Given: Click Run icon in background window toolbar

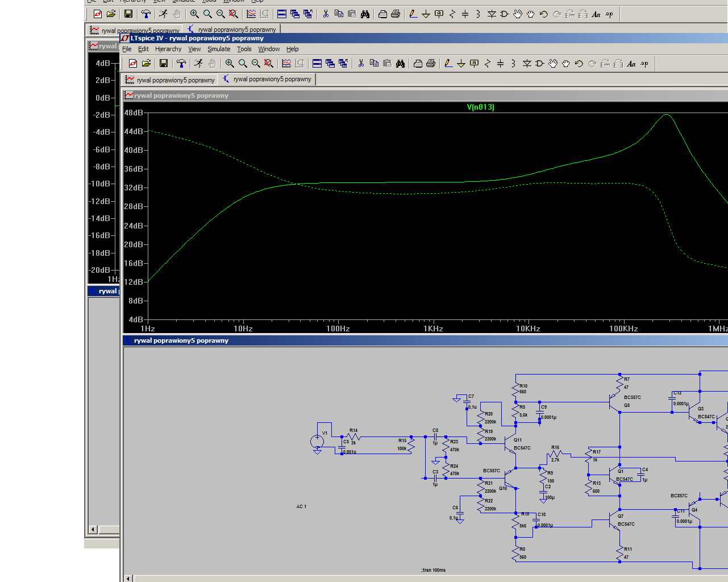Looking at the screenshot, I should [x=163, y=14].
